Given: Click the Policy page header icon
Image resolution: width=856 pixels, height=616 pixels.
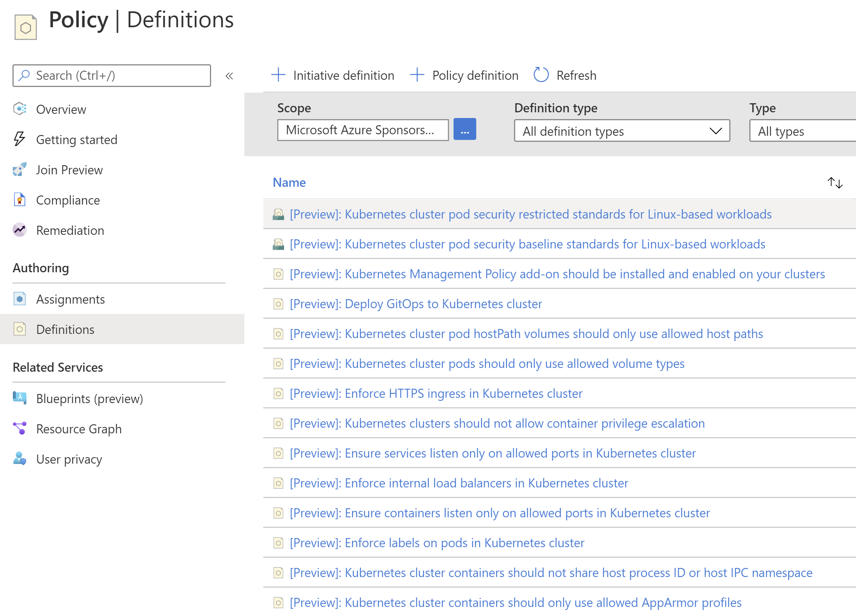Looking at the screenshot, I should coord(26,27).
